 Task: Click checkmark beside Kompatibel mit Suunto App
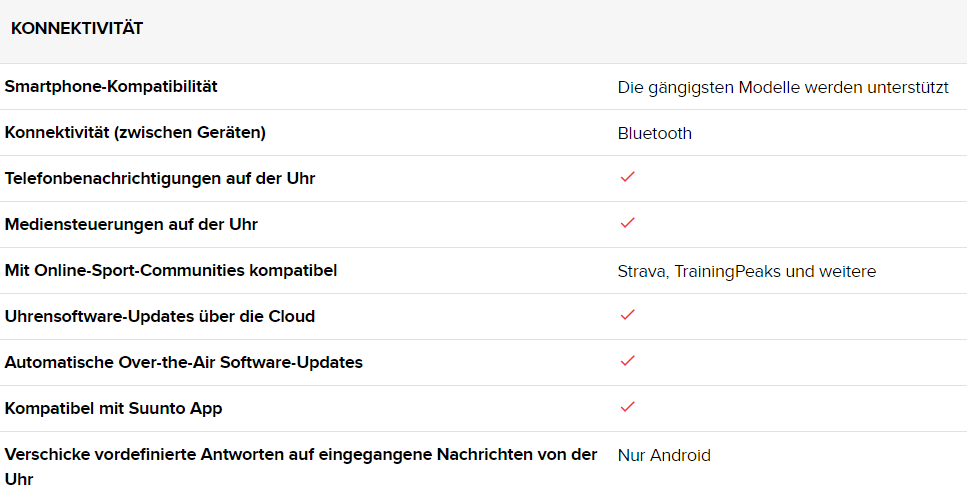(628, 407)
